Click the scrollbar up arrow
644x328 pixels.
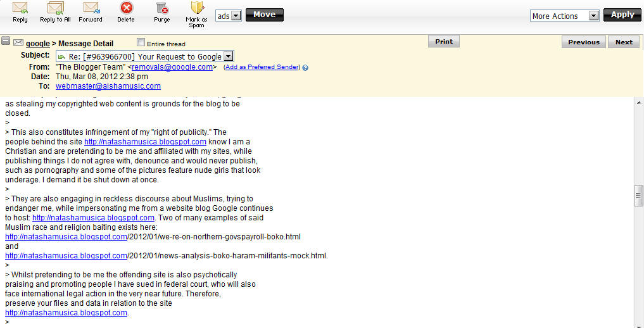click(639, 102)
